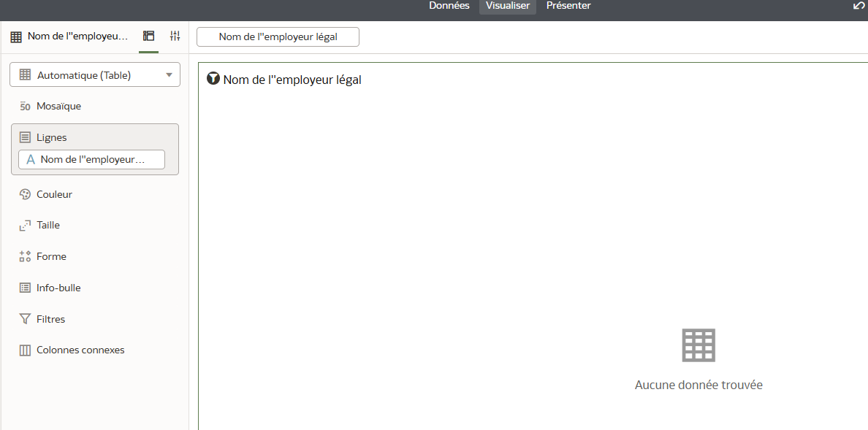Screen dimensions: 868x430
Task: Select the grammar panel icon
Action: 148,36
